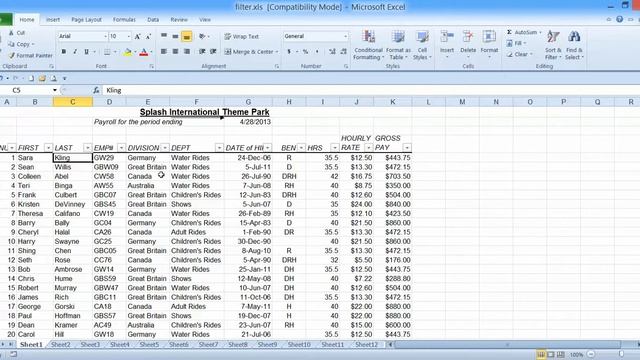
Task: Toggle Align Text Left
Action: 164,51
